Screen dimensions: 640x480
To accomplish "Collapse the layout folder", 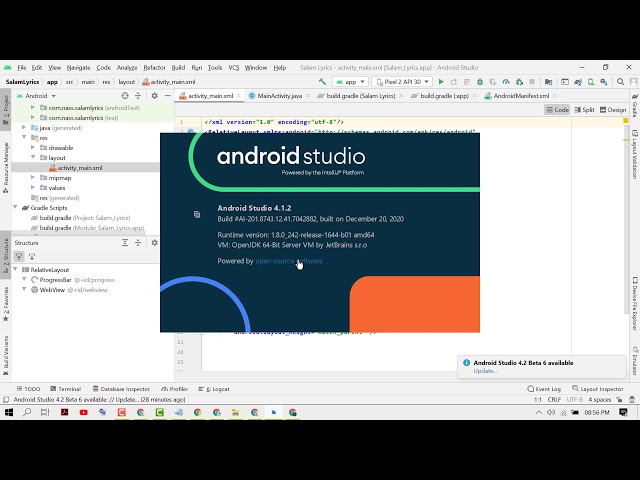I will pyautogui.click(x=33, y=157).
